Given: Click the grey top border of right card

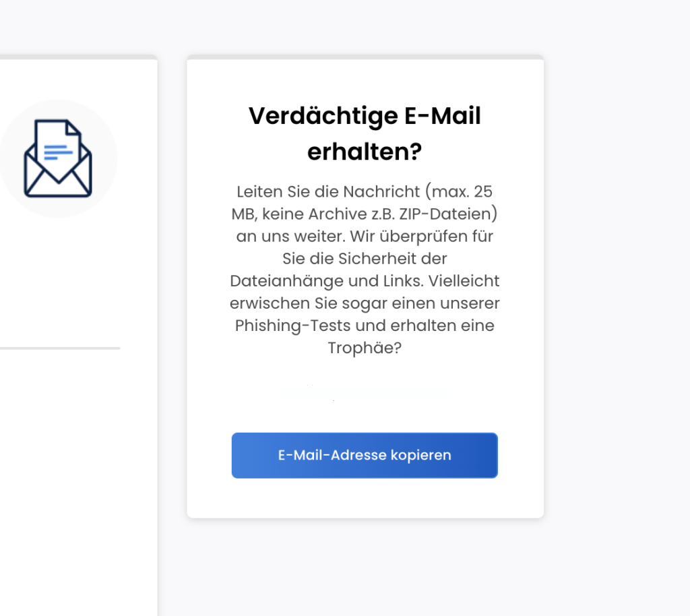Looking at the screenshot, I should tap(365, 57).
